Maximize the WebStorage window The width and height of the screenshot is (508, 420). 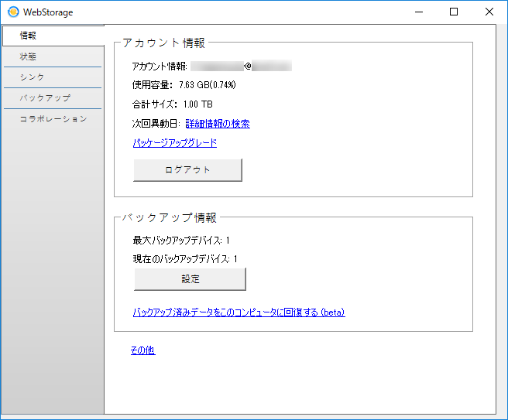point(454,12)
